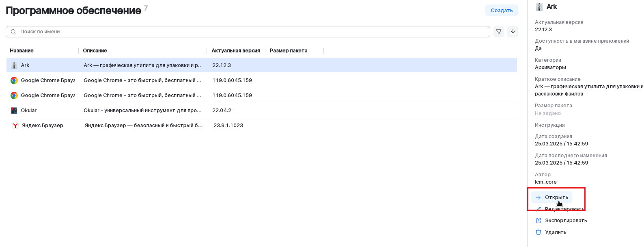Sort by the Описание column header
The width and height of the screenshot is (644, 247).
coord(95,51)
